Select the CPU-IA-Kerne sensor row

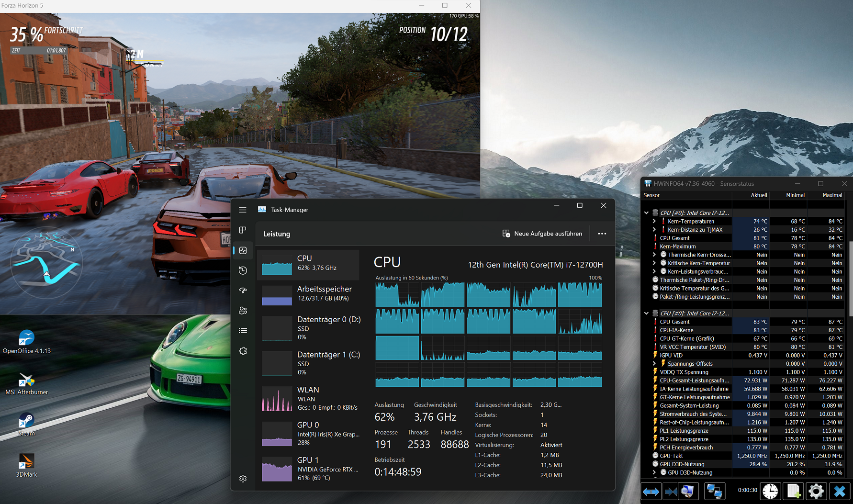point(743,330)
